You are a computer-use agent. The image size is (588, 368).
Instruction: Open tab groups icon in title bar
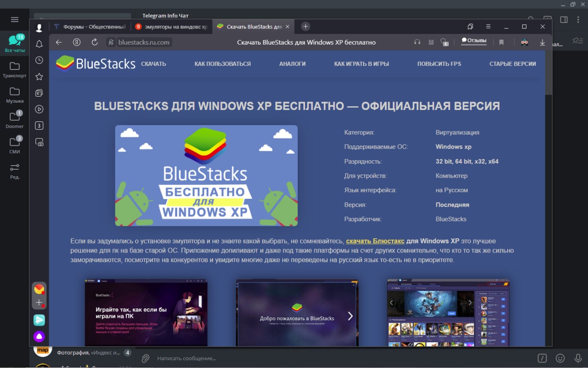click(x=470, y=27)
